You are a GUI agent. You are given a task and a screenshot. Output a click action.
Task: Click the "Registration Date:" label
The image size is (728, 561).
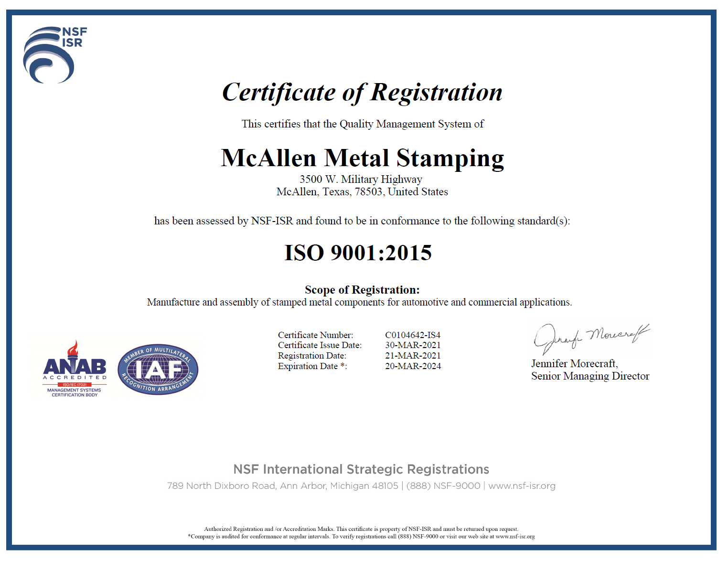click(312, 356)
